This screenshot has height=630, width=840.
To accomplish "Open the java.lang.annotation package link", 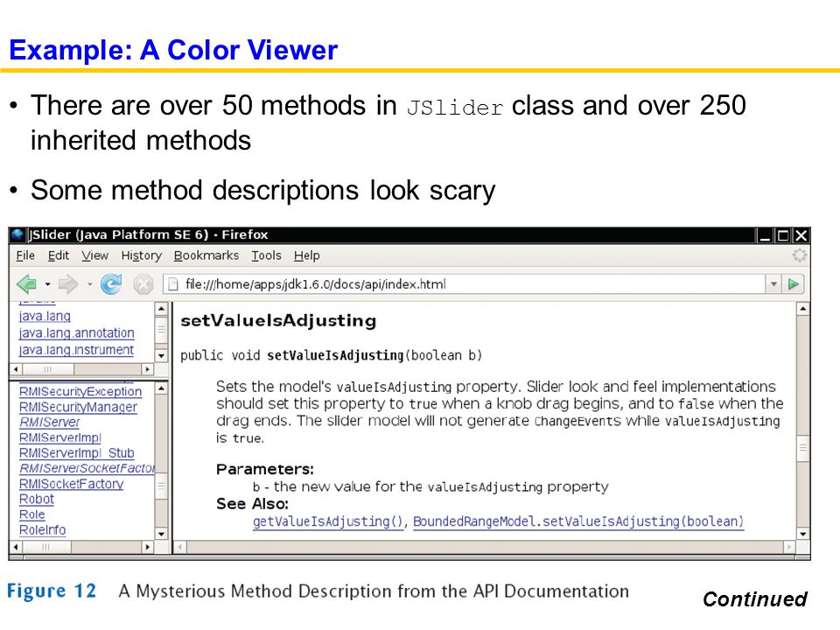I will click(77, 332).
